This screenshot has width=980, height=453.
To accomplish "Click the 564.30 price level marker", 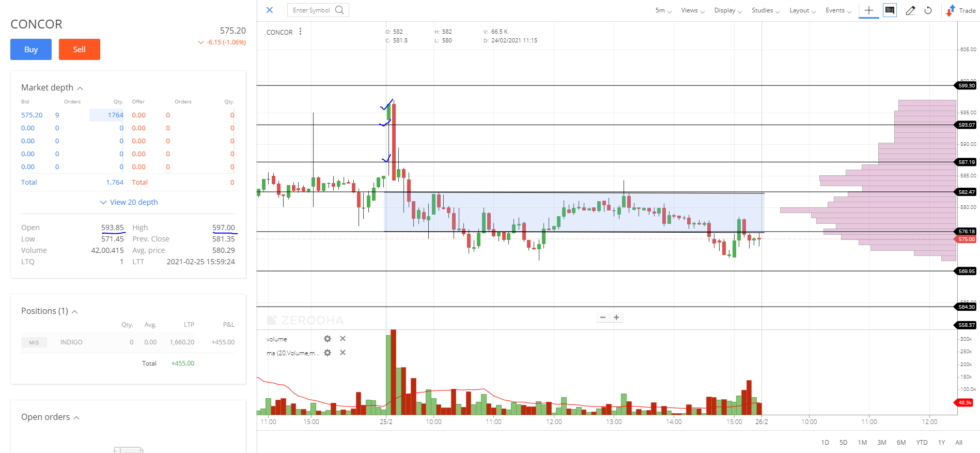I will click(966, 307).
